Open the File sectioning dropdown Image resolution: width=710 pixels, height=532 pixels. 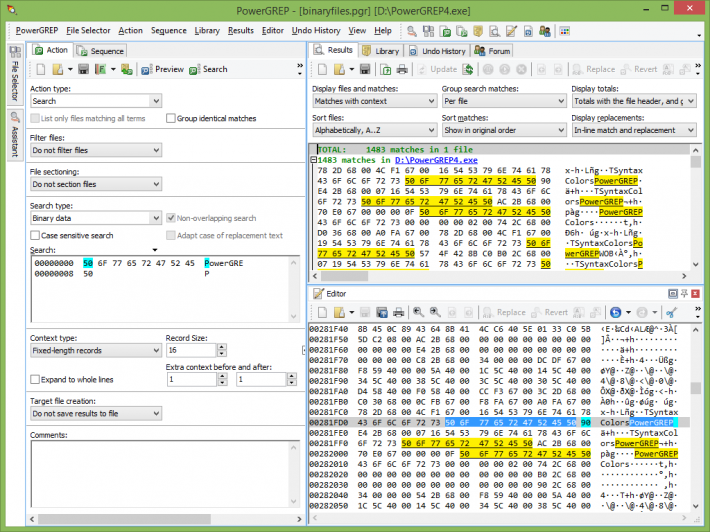[x=96, y=184]
